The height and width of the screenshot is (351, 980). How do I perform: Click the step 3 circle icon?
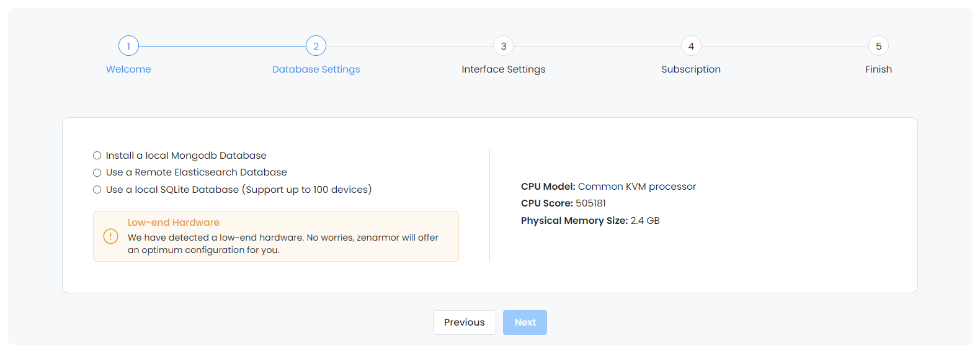click(x=504, y=46)
